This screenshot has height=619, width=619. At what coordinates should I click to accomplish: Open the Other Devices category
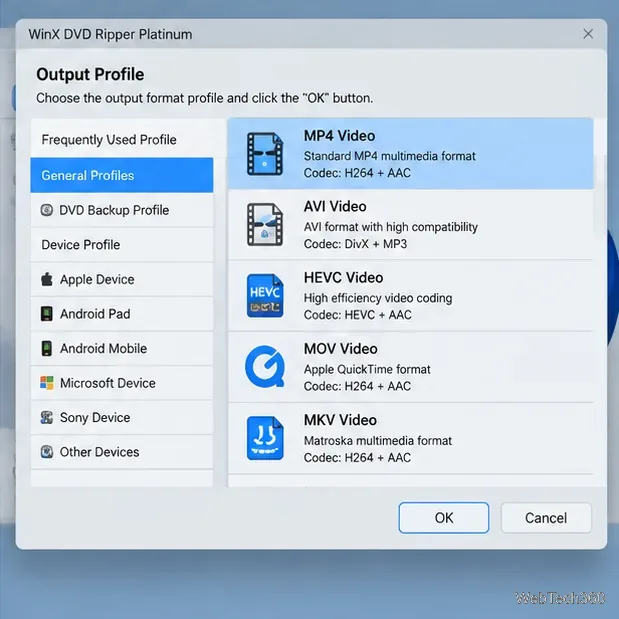pyautogui.click(x=122, y=452)
